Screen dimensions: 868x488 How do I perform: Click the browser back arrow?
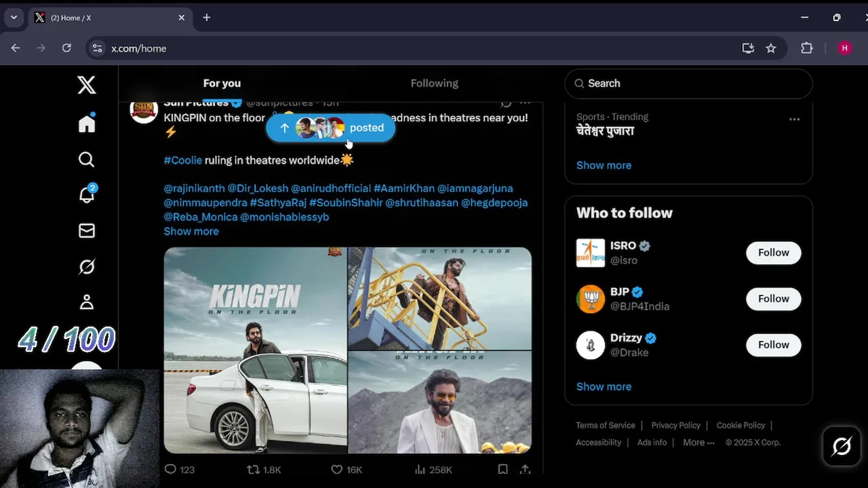click(16, 48)
